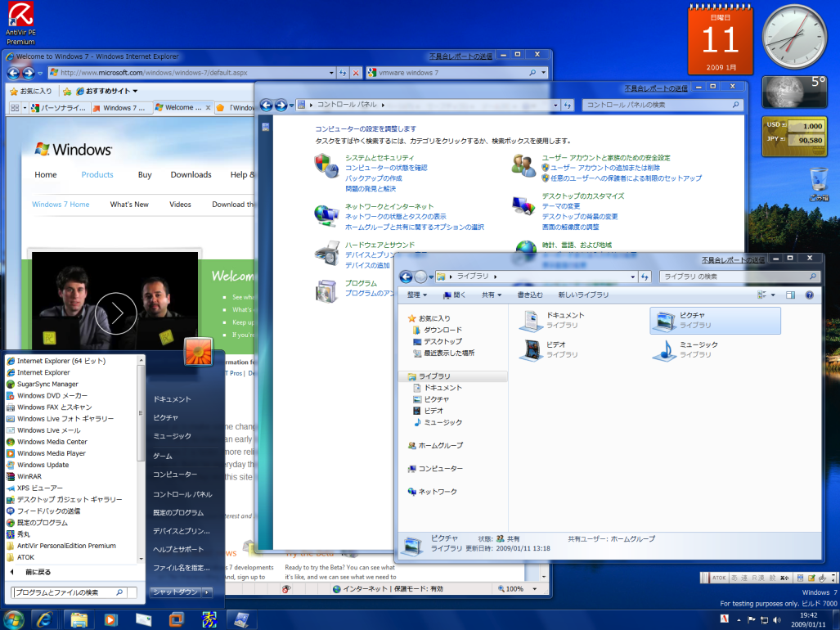
Task: Select the ピクチャ library icon
Action: pyautogui.click(x=665, y=321)
